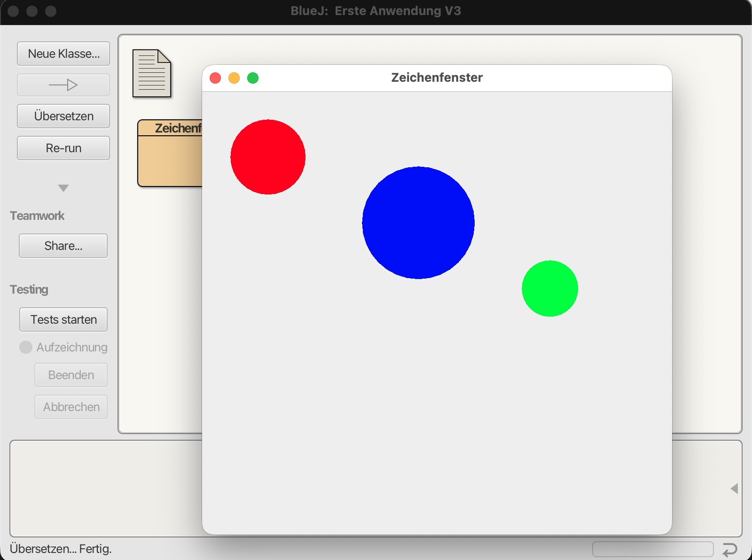Open the README document icon in BlueJ
752x560 pixels.
(x=152, y=73)
